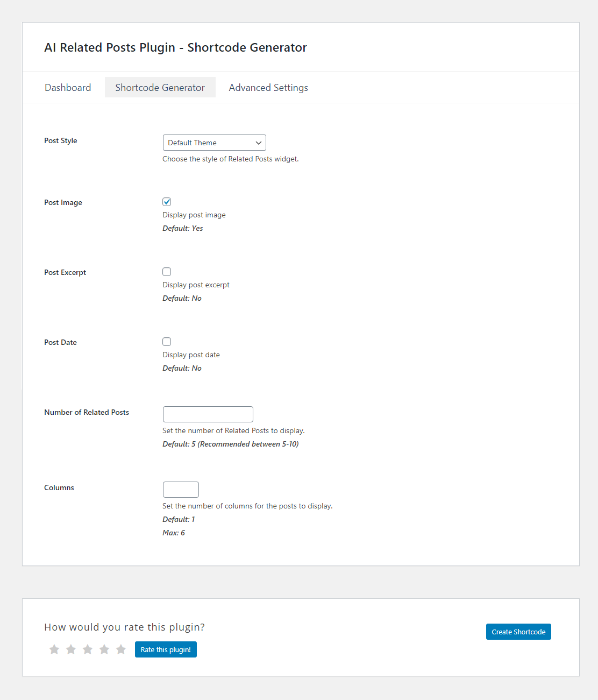598x700 pixels.
Task: Click the Post Style label
Action: click(x=61, y=141)
